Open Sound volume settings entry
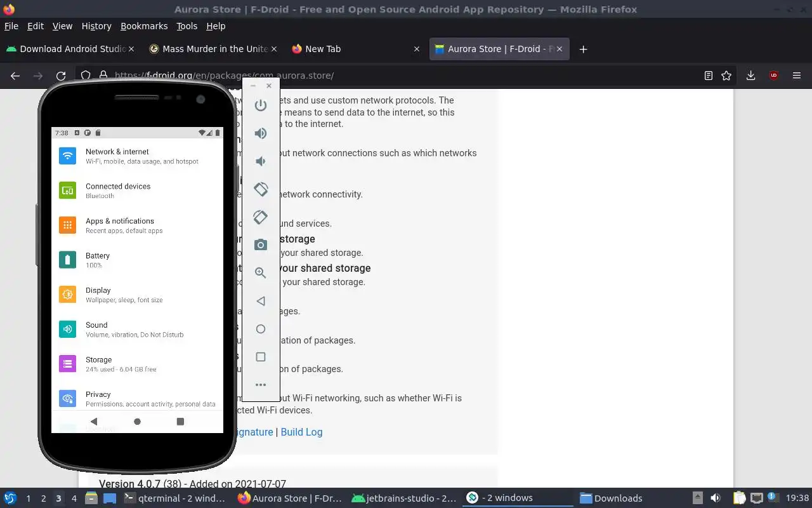The image size is (812, 508). pyautogui.click(x=137, y=329)
